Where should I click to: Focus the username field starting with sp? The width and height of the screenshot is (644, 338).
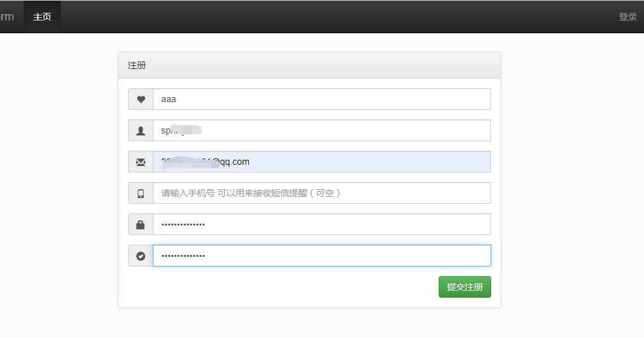tap(322, 130)
